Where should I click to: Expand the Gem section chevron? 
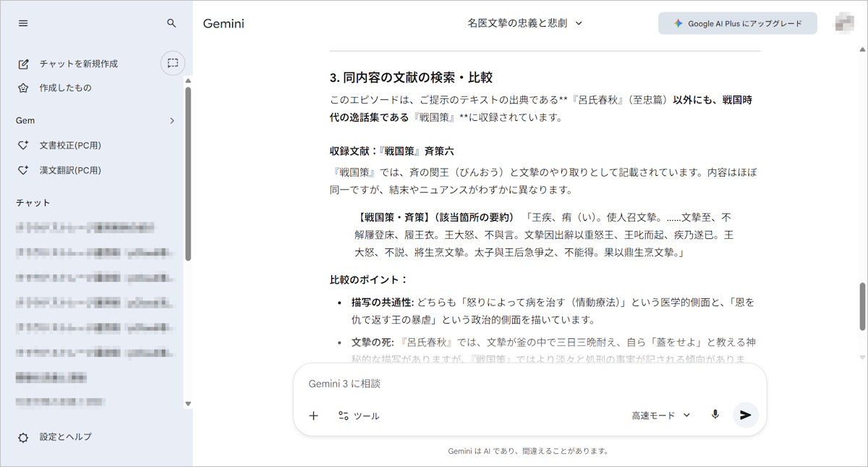172,121
